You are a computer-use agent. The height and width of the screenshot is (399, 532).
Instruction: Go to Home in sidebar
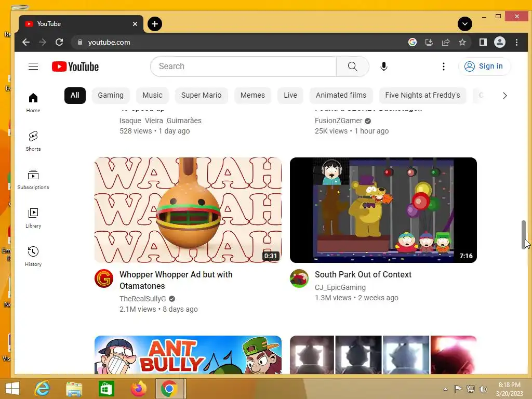(x=33, y=103)
